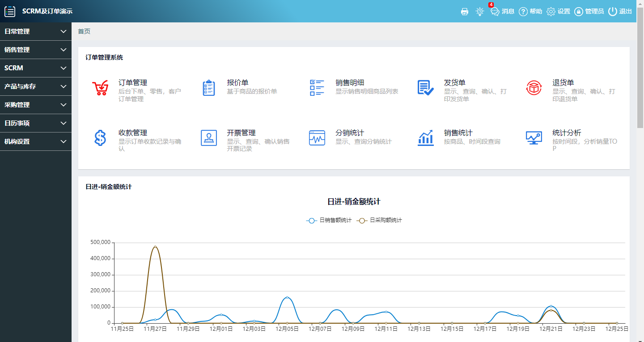The height and width of the screenshot is (342, 644).
Task: Open the 销售统计 bar chart icon
Action: pyautogui.click(x=425, y=138)
